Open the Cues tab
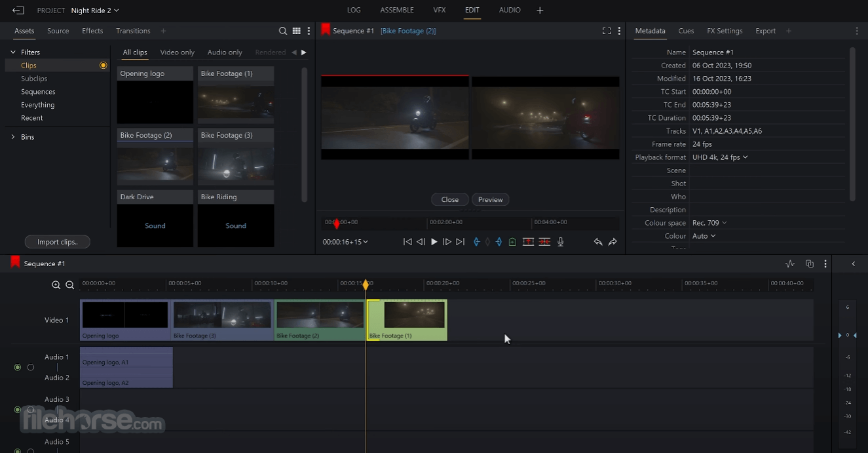The image size is (868, 453). coord(686,31)
